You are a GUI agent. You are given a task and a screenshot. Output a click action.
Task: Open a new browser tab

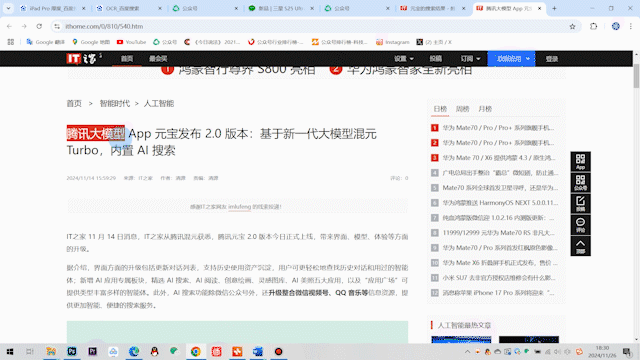click(554, 8)
